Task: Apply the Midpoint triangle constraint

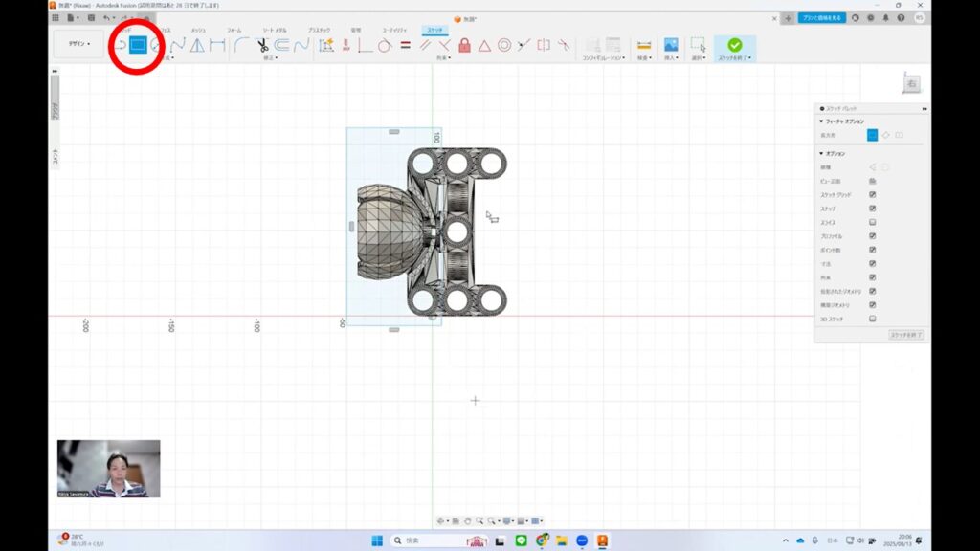Action: (484, 45)
